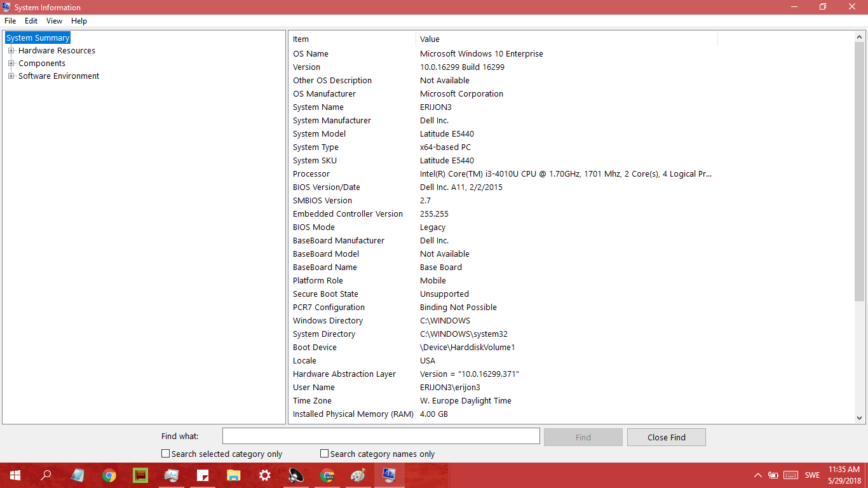Show hidden system tray icons
The width and height of the screenshot is (868, 488).
[758, 475]
